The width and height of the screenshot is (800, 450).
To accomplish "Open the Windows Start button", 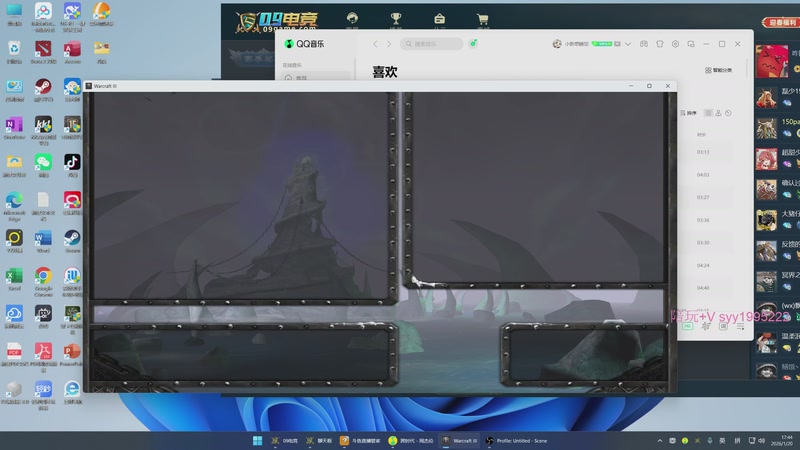I will click(258, 440).
